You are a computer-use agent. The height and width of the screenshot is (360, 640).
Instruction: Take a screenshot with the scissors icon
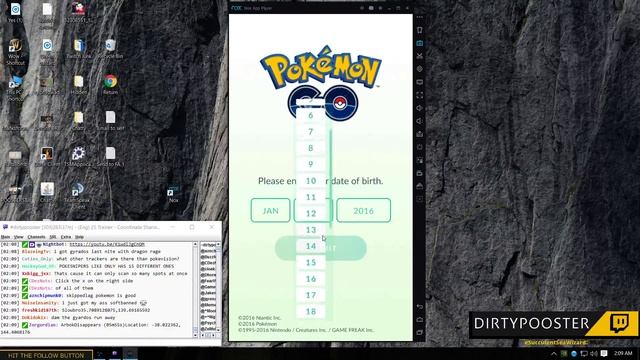point(420,56)
